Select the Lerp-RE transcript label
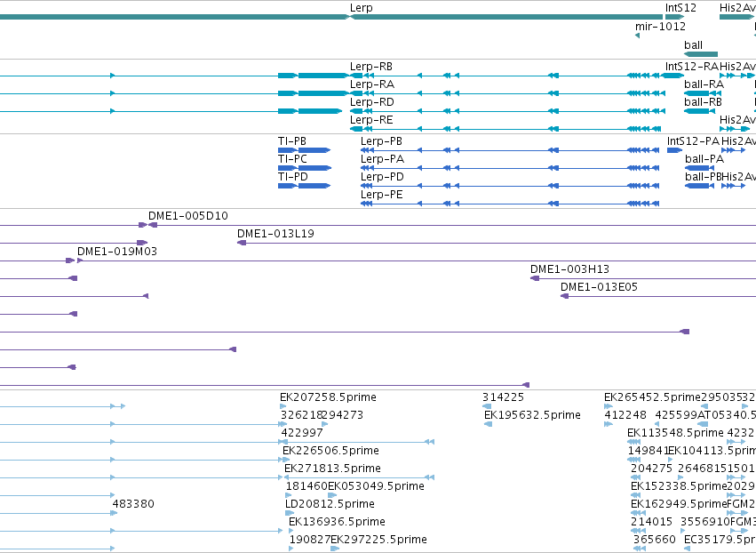Screen dimensions: 756x553 tap(371, 120)
